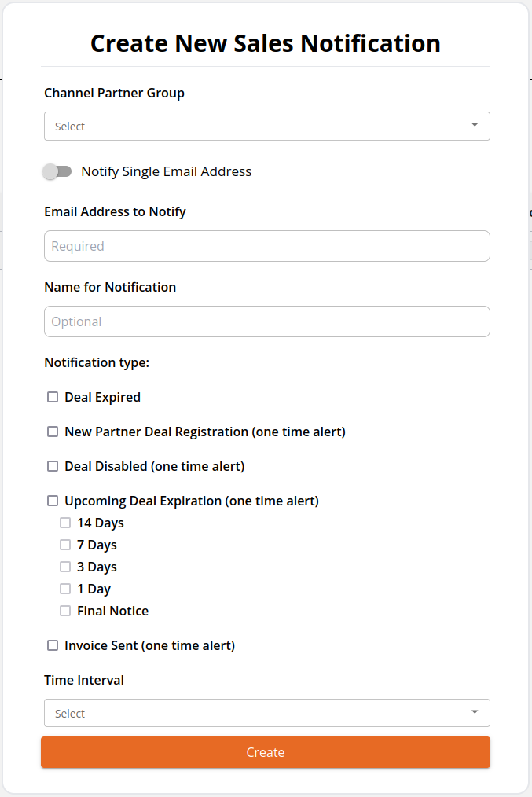Viewport: 532px width, 797px height.
Task: Select the 14 Days checkbox
Action: point(65,523)
